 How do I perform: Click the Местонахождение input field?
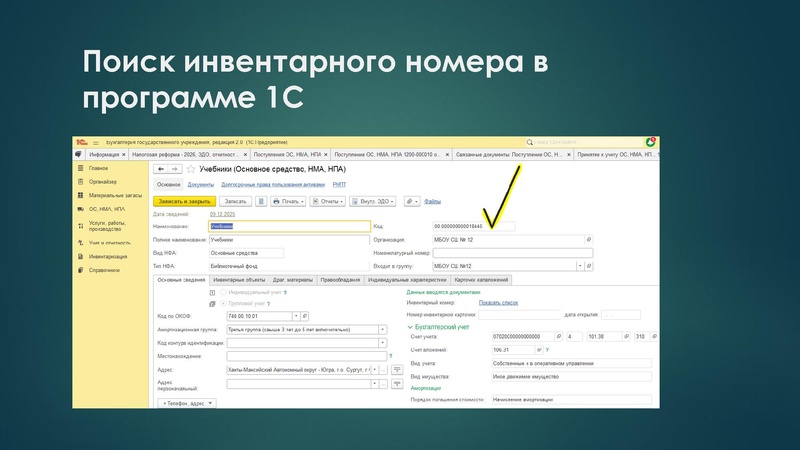(307, 356)
